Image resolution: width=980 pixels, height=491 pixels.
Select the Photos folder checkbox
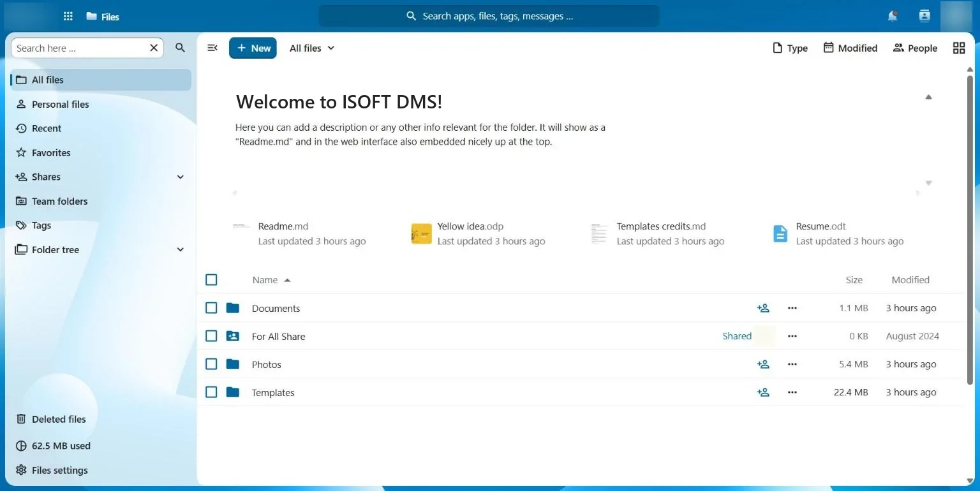(212, 364)
